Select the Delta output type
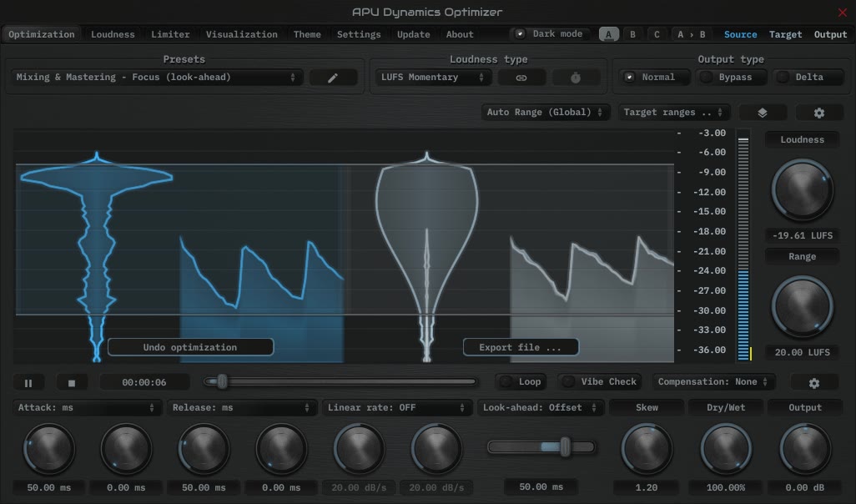Screen dimensions: 856x504 [x=809, y=78]
